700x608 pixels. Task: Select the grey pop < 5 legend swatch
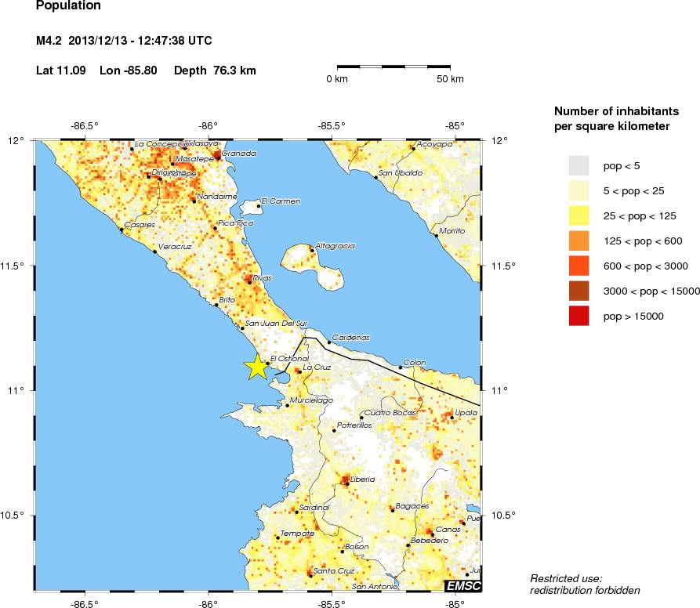pos(578,165)
